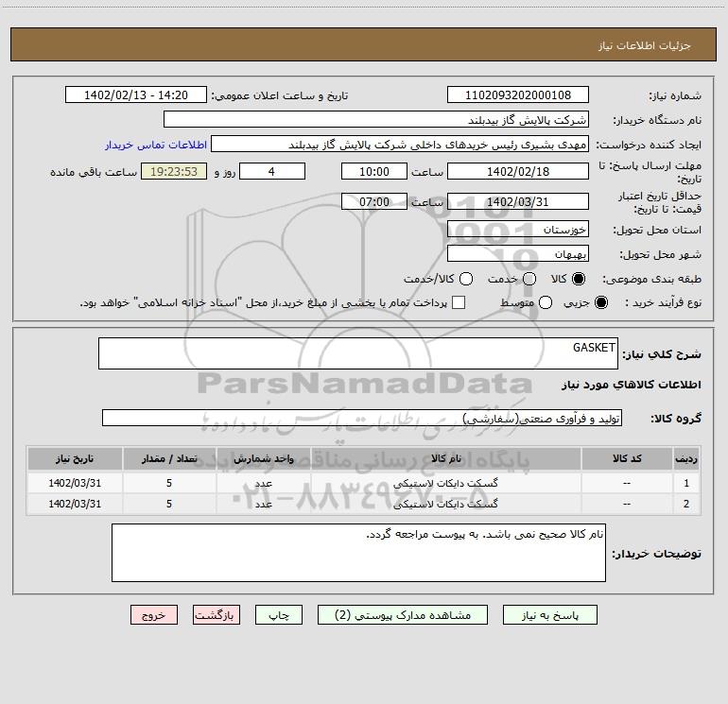
Task: Click the خروج exit button
Action: 154,615
